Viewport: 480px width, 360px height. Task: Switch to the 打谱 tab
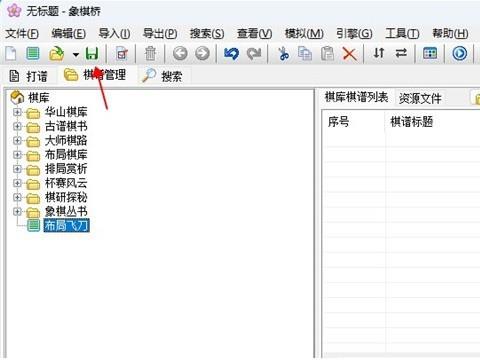click(28, 76)
